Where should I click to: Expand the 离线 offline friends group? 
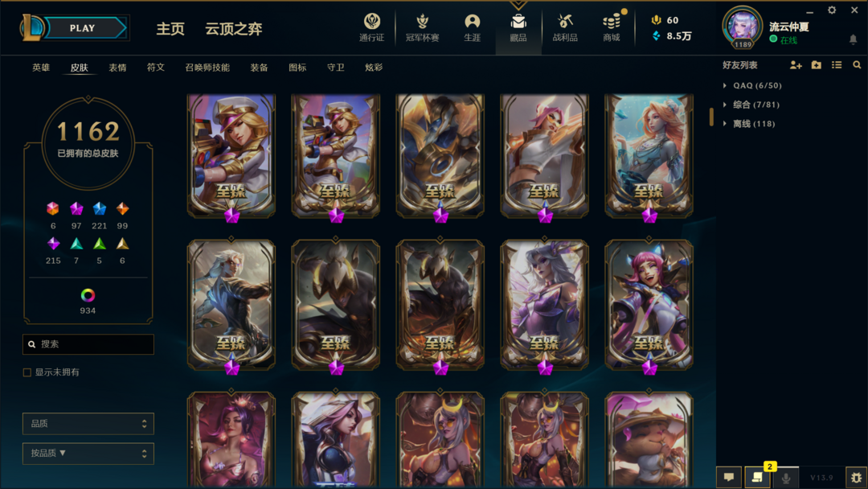point(749,124)
